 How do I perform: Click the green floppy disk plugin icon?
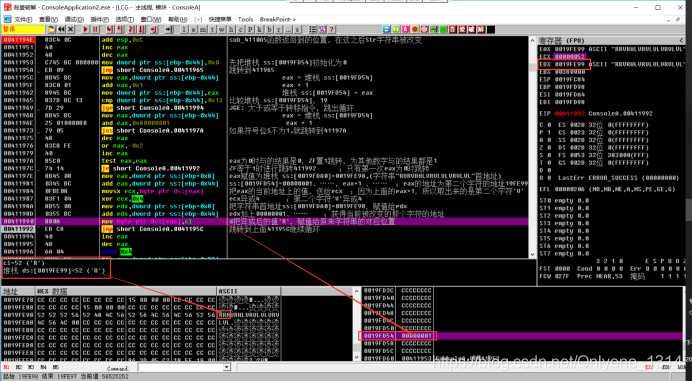(434, 30)
